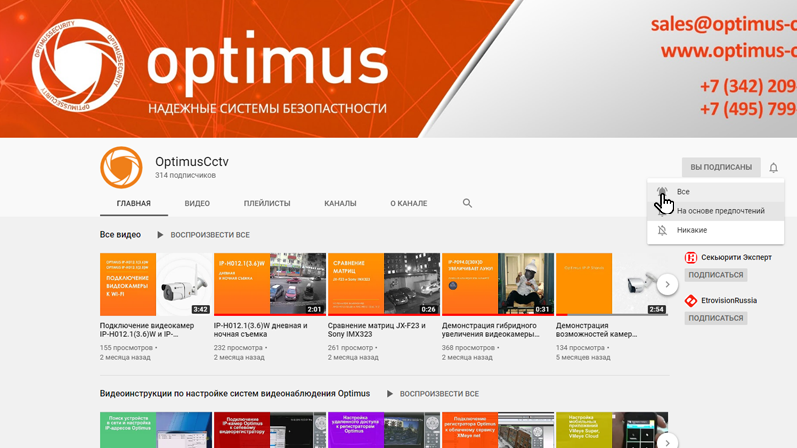Open Видеоинструкции по настройке section heading
This screenshot has height=448, width=797.
(235, 394)
